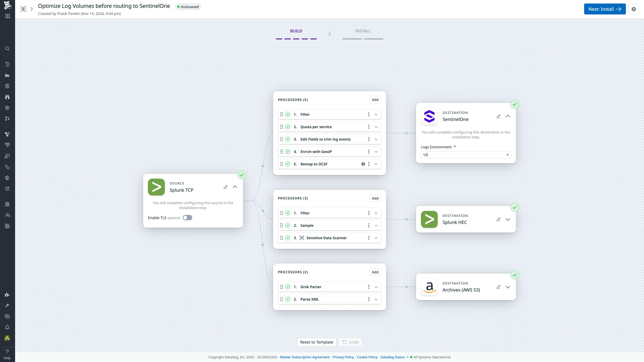Click the Datadog mascot logo top left
Screen dimensions: 644x362
tap(7, 6)
